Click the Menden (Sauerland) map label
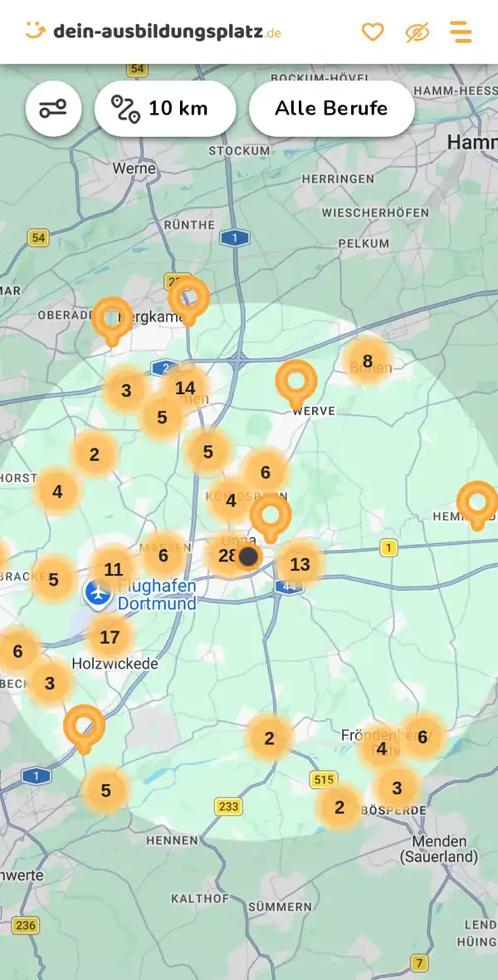The image size is (498, 980). click(x=438, y=849)
